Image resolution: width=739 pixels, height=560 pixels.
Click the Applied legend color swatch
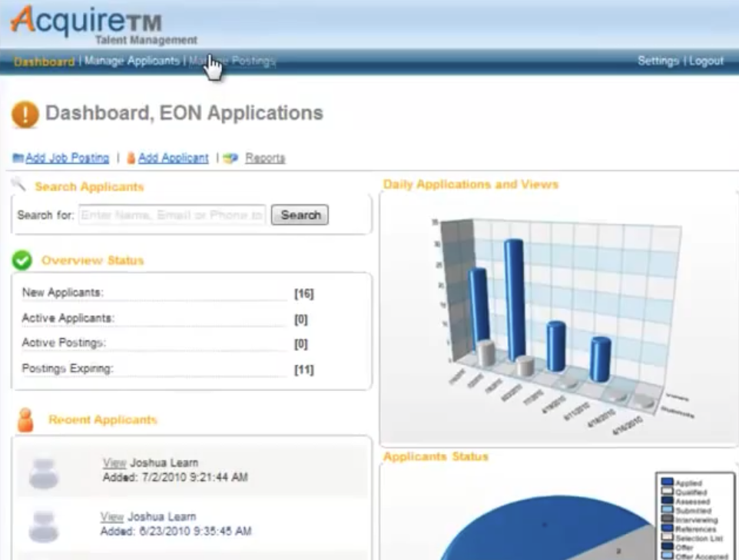[667, 482]
